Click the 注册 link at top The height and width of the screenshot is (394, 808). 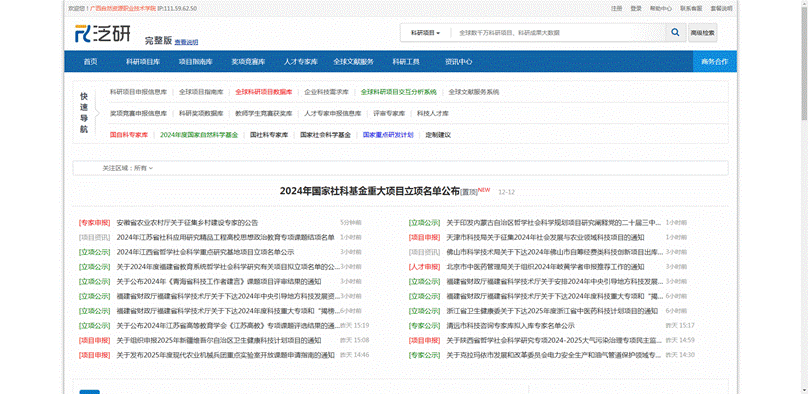(616, 8)
